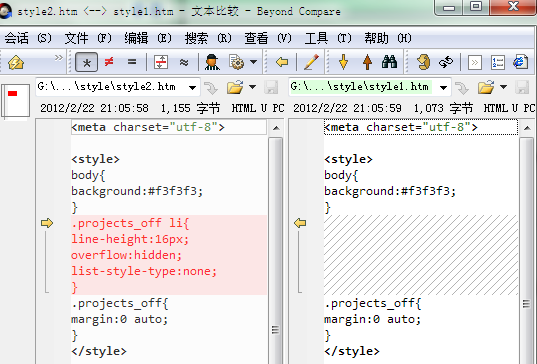Click 'overflow:hidden;' line in left pane
The height and width of the screenshot is (364, 537).
point(169,255)
